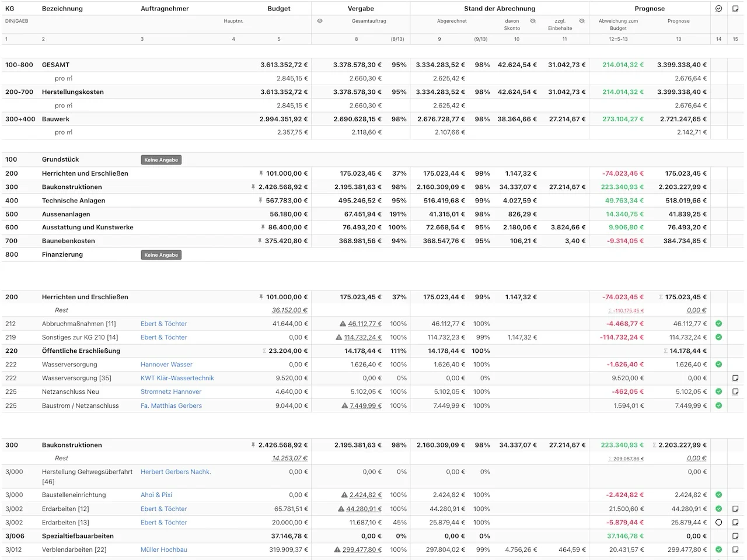The width and height of the screenshot is (747, 560).
Task: Toggle the green check for Abbruchmaßnahmen [11]
Action: pos(718,323)
